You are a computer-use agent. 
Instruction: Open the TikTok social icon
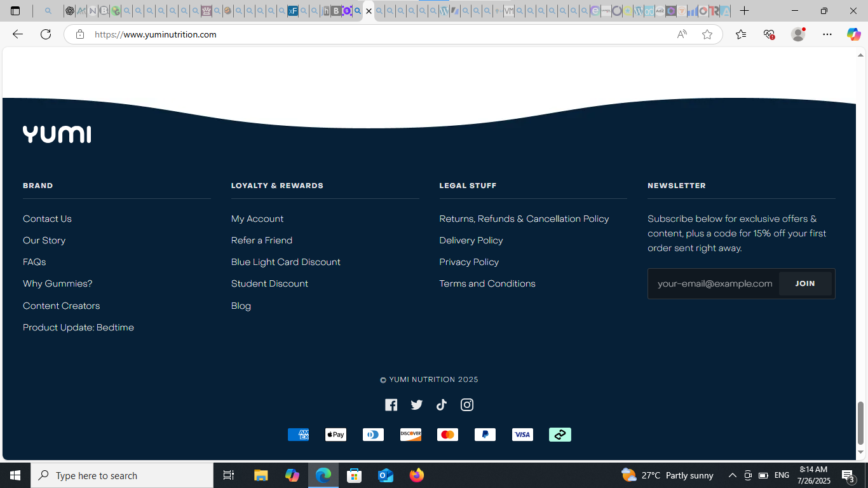tap(442, 405)
